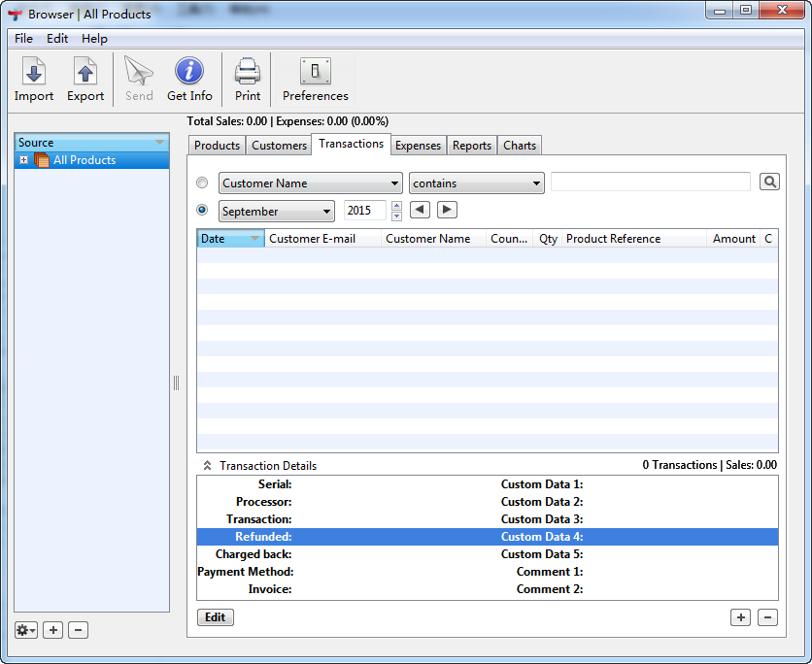The image size is (812, 664).
Task: Select the month filter radio button
Action: coord(202,210)
